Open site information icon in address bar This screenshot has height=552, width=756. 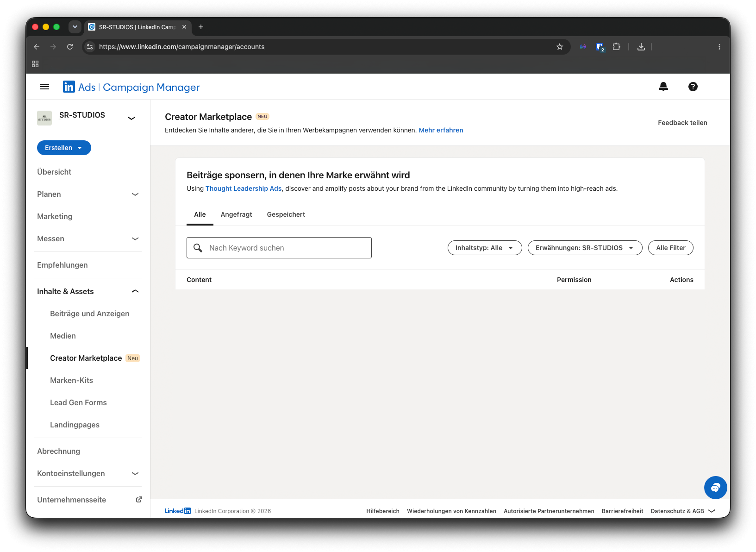coord(90,47)
